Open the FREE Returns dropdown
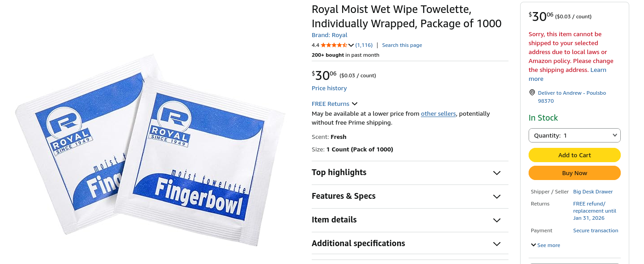The height and width of the screenshot is (264, 644). [x=335, y=104]
